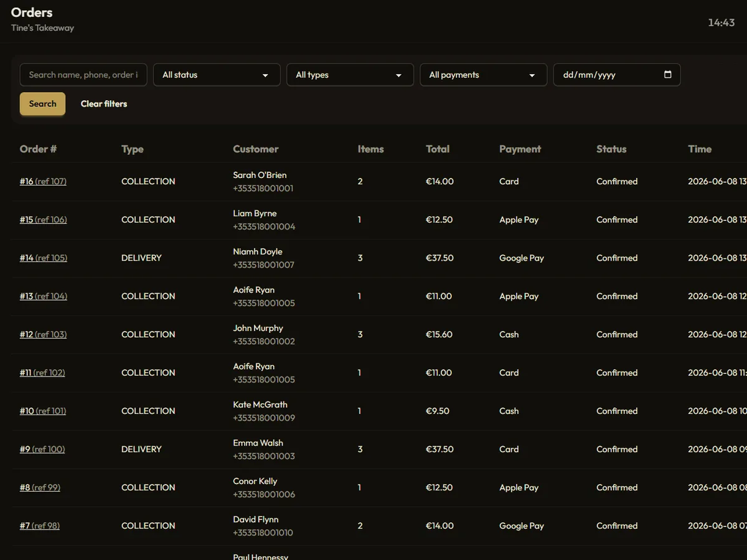Open order #12 (ref 103) link
The width and height of the screenshot is (747, 560).
(43, 335)
